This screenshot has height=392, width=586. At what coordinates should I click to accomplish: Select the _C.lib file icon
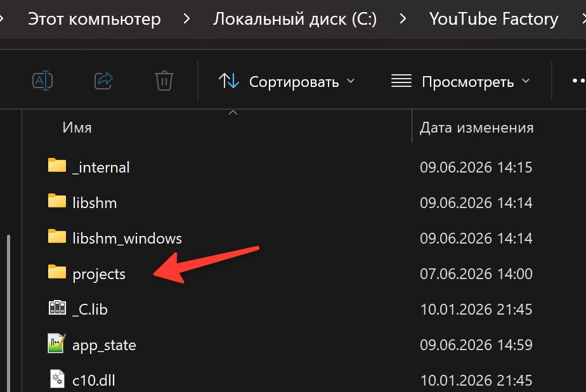pos(57,308)
